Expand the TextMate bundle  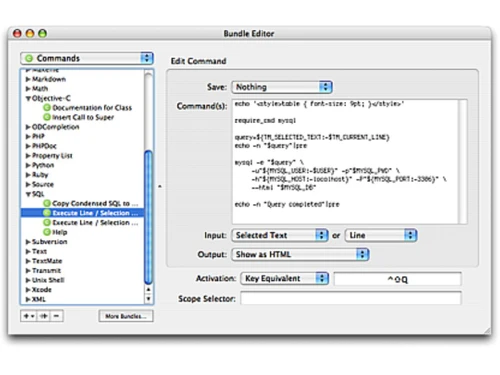[28, 261]
